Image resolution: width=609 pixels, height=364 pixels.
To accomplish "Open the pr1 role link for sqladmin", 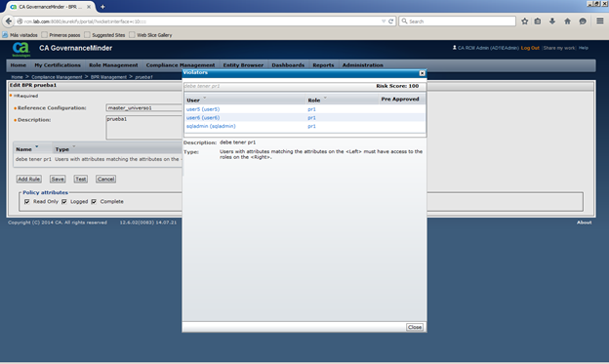I will click(x=311, y=126).
